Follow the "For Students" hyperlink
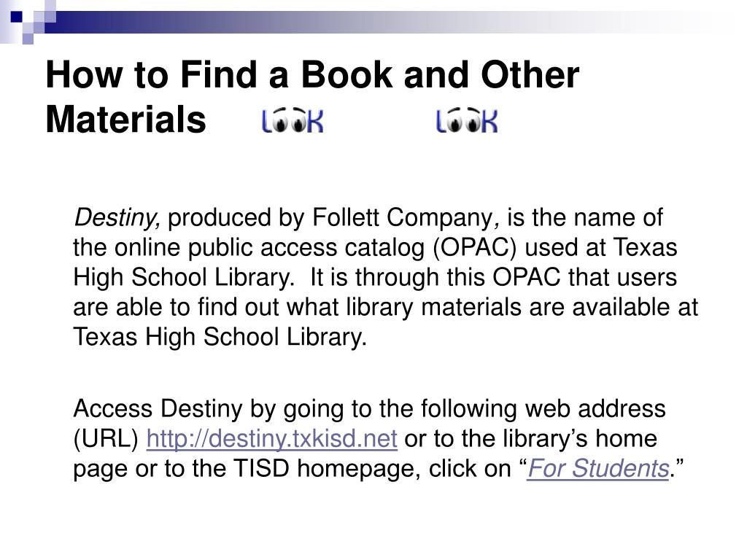 [598, 468]
